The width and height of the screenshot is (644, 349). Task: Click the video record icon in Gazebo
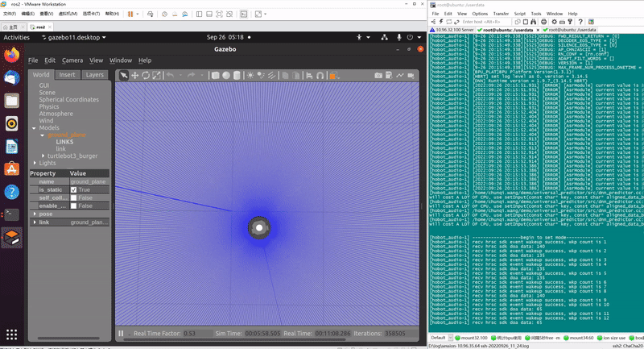(411, 75)
